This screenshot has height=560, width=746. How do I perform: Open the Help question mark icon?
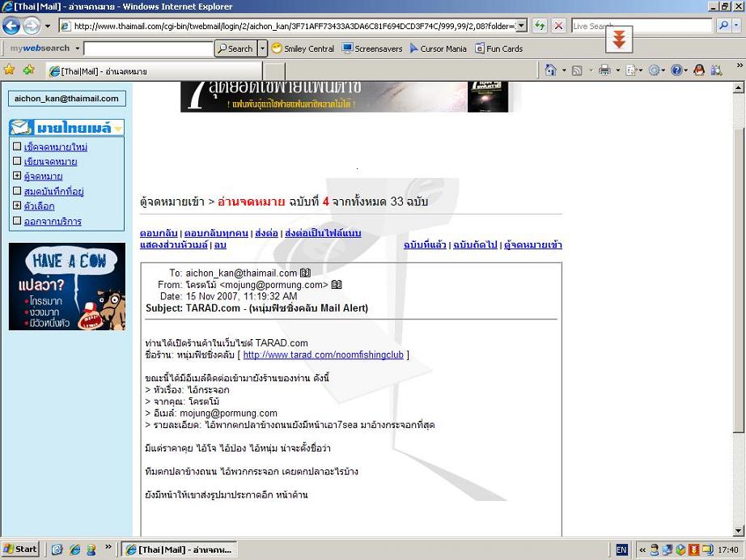click(676, 70)
